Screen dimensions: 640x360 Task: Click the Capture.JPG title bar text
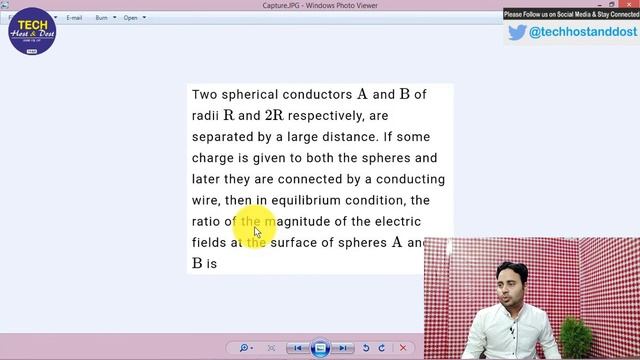pos(320,5)
